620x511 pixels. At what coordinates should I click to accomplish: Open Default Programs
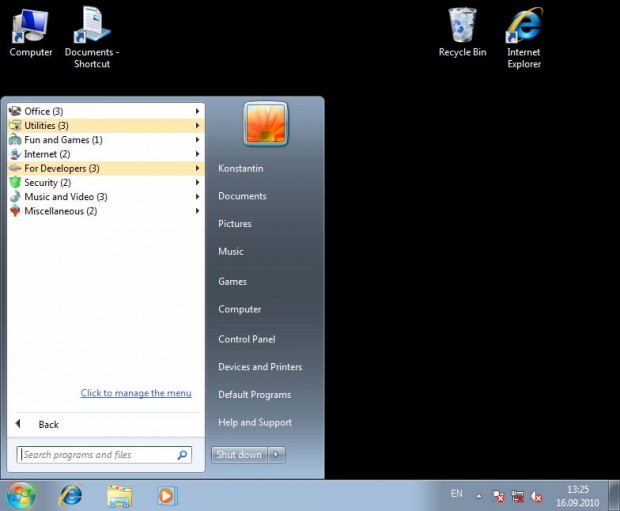coord(255,395)
